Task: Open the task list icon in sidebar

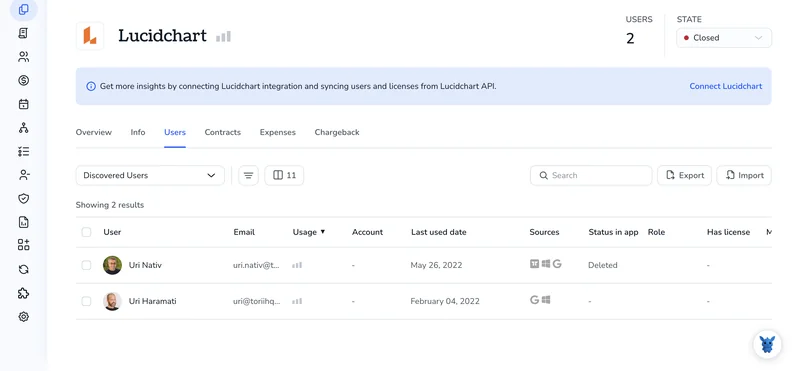Action: [23, 151]
